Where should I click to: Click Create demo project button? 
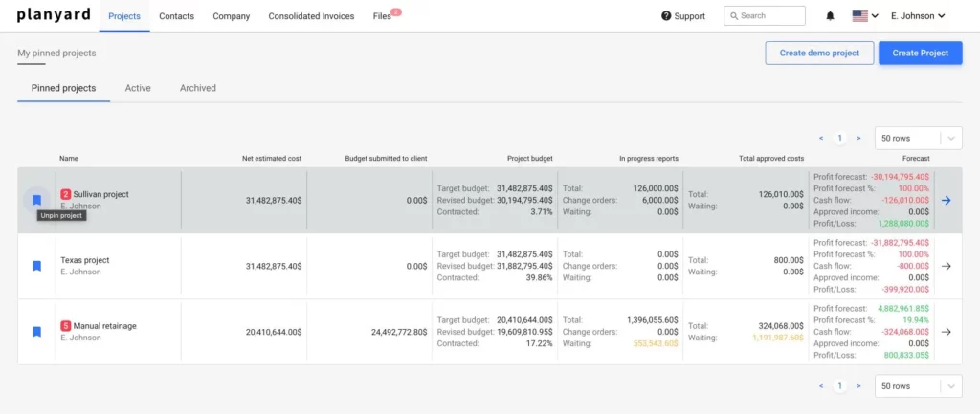pyautogui.click(x=819, y=54)
